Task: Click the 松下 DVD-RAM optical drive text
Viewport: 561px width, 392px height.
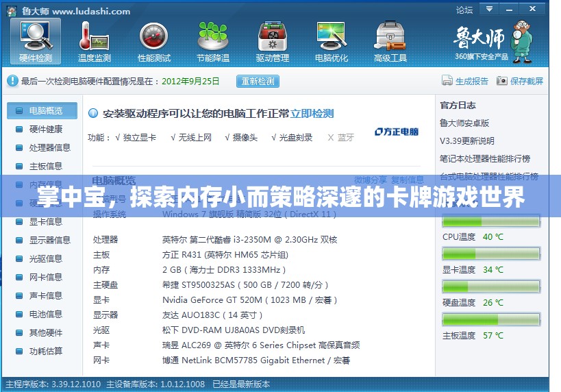Action: pyautogui.click(x=234, y=330)
